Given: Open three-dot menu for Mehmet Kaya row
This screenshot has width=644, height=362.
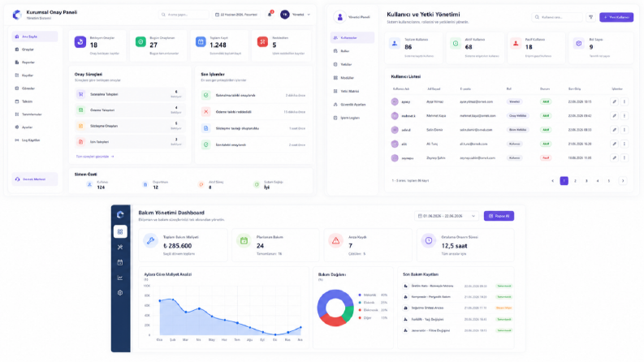Looking at the screenshot, I should tap(625, 116).
